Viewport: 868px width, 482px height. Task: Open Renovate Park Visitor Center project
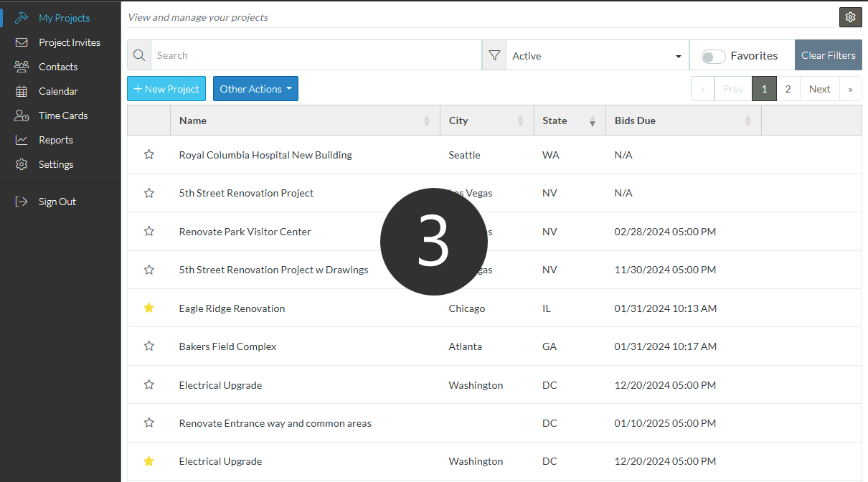245,232
